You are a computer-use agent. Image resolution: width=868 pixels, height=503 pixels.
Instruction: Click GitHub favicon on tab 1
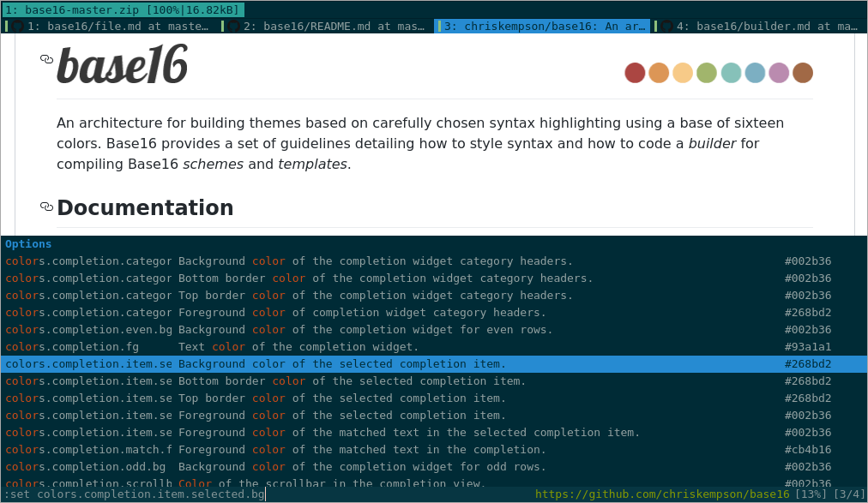coord(17,26)
